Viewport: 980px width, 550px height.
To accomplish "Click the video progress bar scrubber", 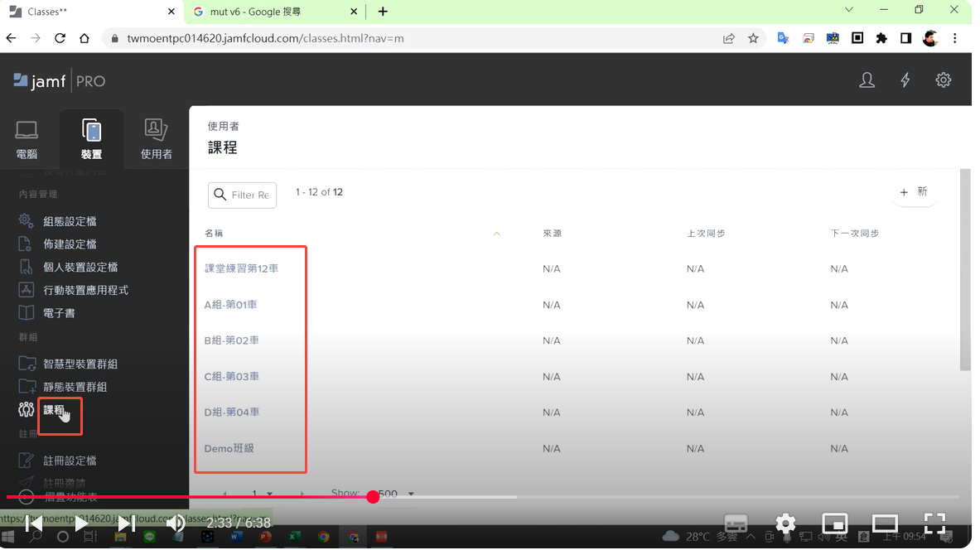I will (373, 497).
